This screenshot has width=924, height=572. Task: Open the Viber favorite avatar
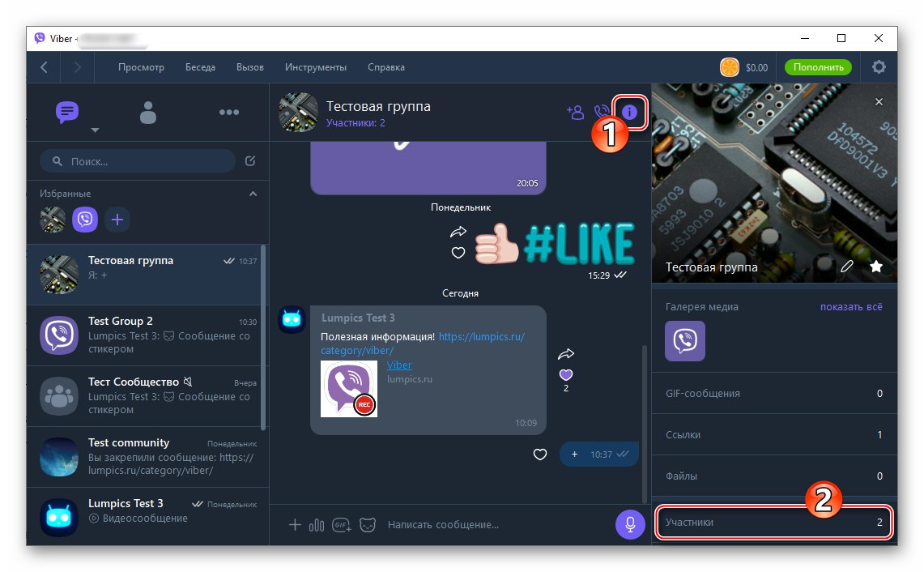(x=85, y=220)
